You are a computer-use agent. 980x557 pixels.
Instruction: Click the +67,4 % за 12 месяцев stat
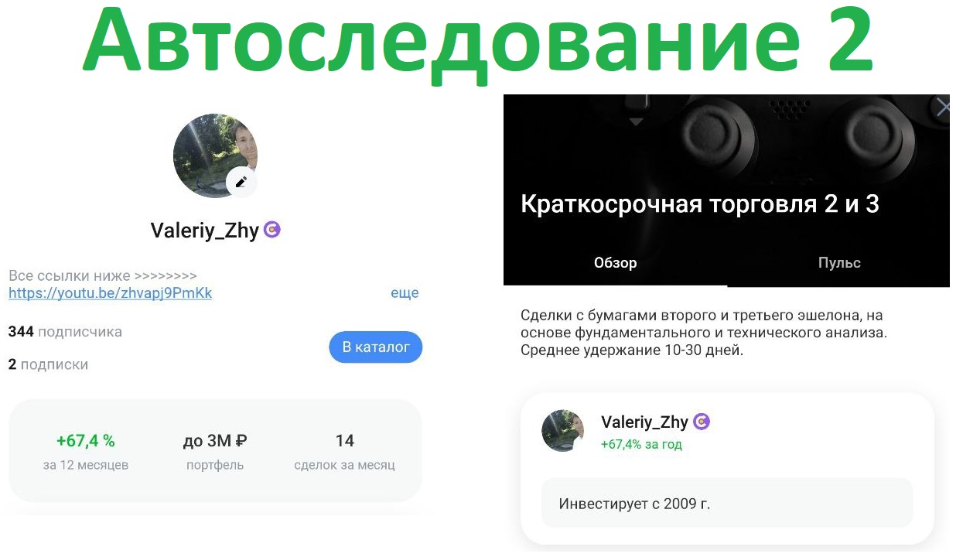click(86, 452)
